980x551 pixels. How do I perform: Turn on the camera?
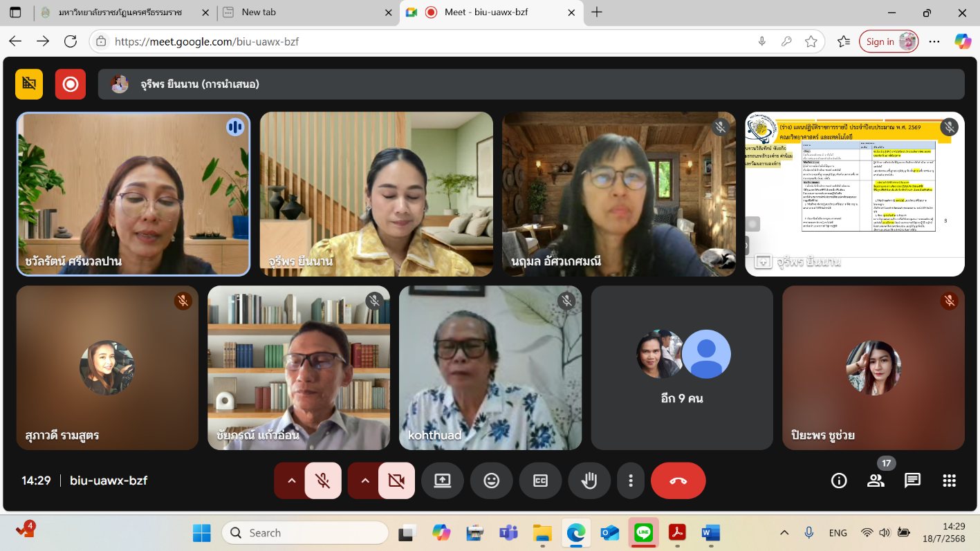396,480
